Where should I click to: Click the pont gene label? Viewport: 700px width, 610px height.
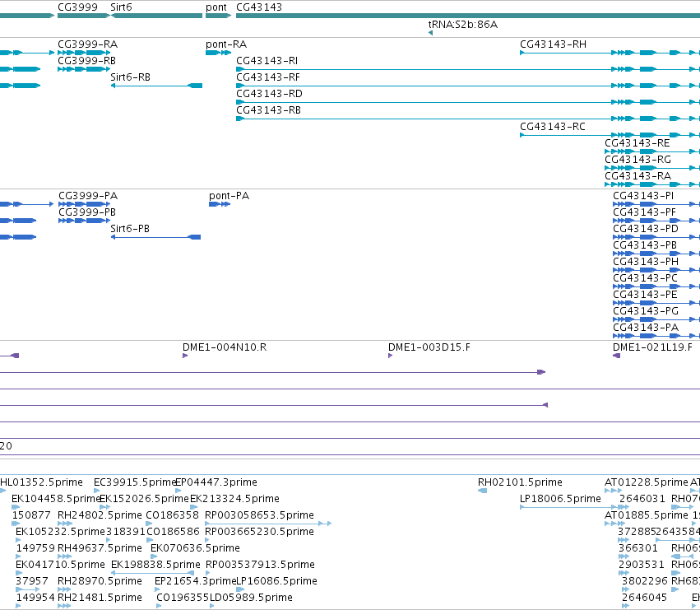216,7
